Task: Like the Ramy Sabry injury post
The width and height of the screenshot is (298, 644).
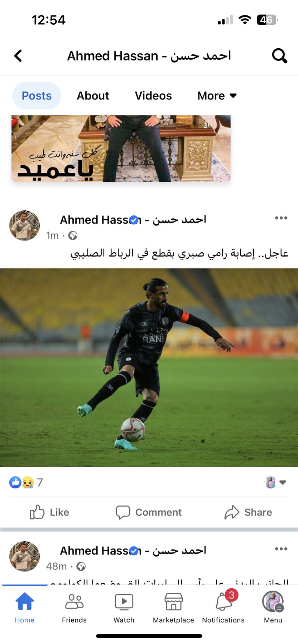Action: 49,512
